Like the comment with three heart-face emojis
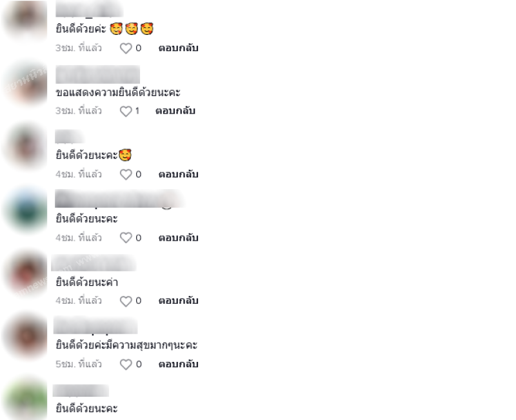Image resolution: width=516 pixels, height=420 pixels. click(126, 48)
